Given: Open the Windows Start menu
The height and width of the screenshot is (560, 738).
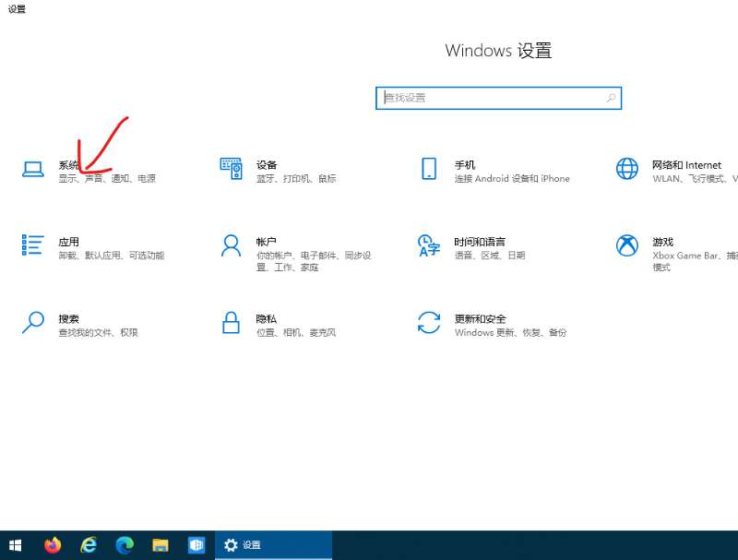Looking at the screenshot, I should click(15, 545).
